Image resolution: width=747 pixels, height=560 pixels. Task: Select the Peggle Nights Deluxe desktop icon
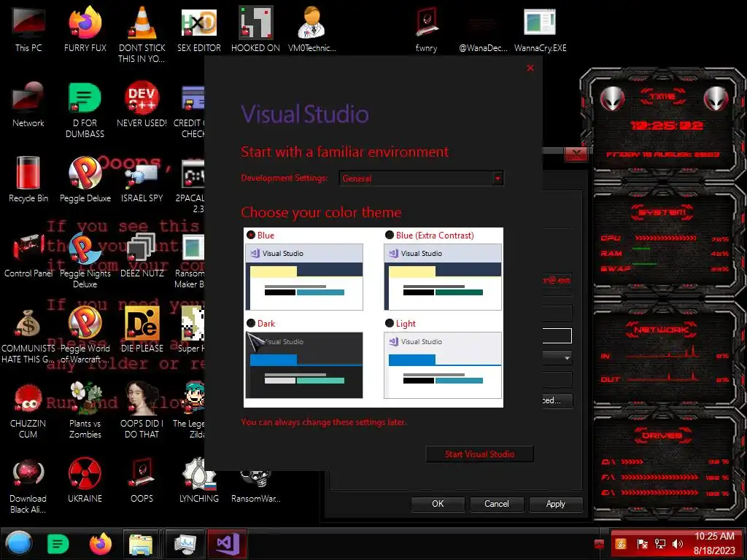click(x=85, y=260)
